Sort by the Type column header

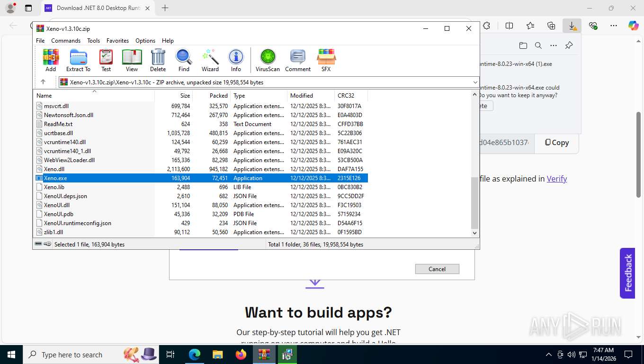(259, 95)
